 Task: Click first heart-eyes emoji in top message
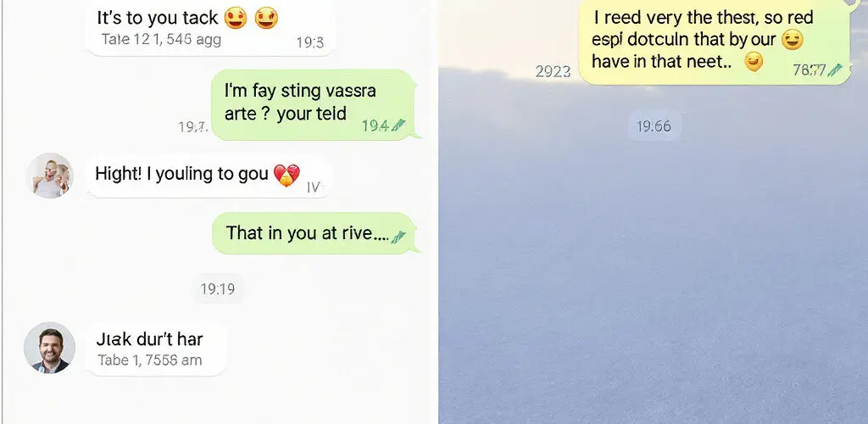[236, 19]
